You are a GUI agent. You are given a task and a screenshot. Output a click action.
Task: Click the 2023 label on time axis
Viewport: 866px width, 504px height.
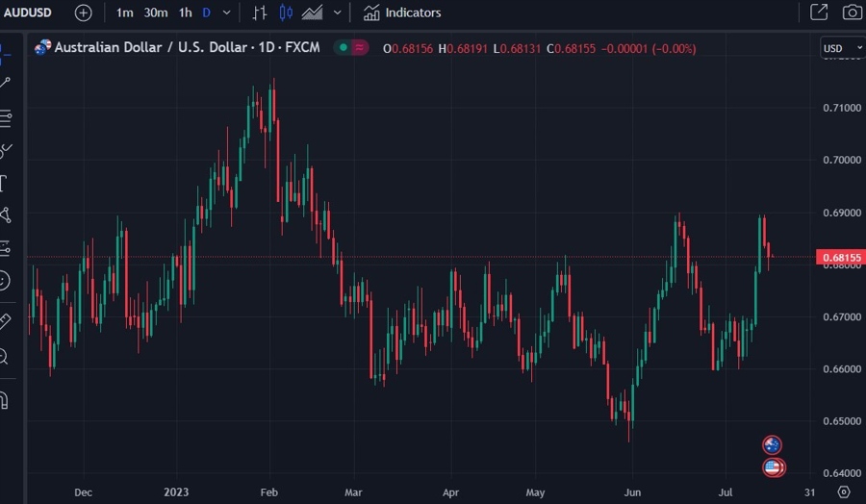point(176,491)
